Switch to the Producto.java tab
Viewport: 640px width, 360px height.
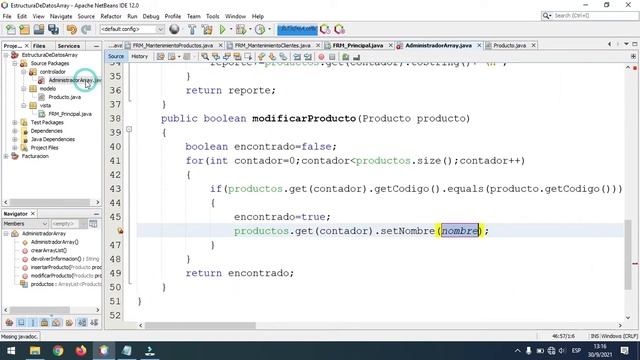[509, 45]
